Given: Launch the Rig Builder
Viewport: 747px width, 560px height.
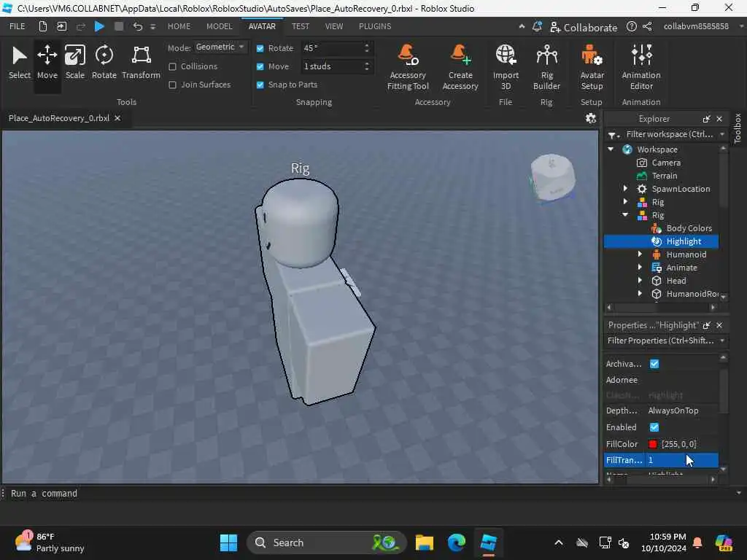Looking at the screenshot, I should [546, 67].
